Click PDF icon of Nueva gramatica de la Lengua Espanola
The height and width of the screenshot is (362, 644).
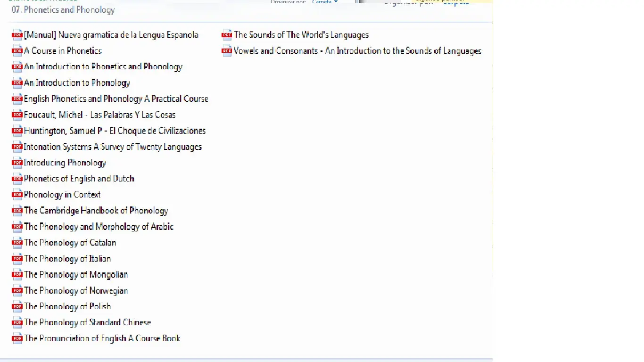(x=17, y=35)
